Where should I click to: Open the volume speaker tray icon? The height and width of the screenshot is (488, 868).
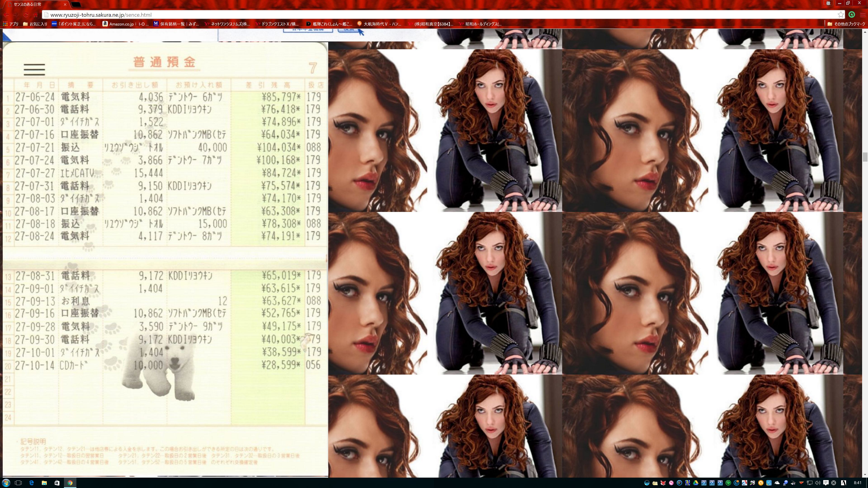818,483
